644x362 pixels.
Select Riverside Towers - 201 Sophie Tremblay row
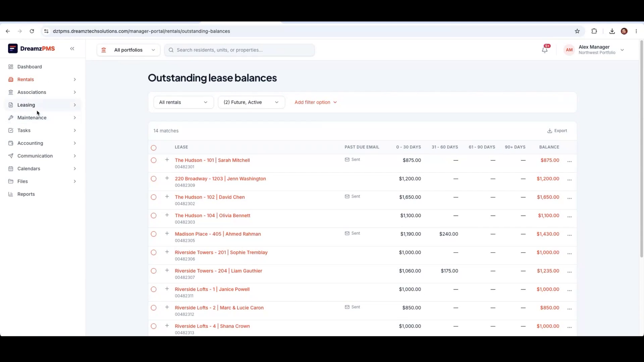pyautogui.click(x=153, y=253)
